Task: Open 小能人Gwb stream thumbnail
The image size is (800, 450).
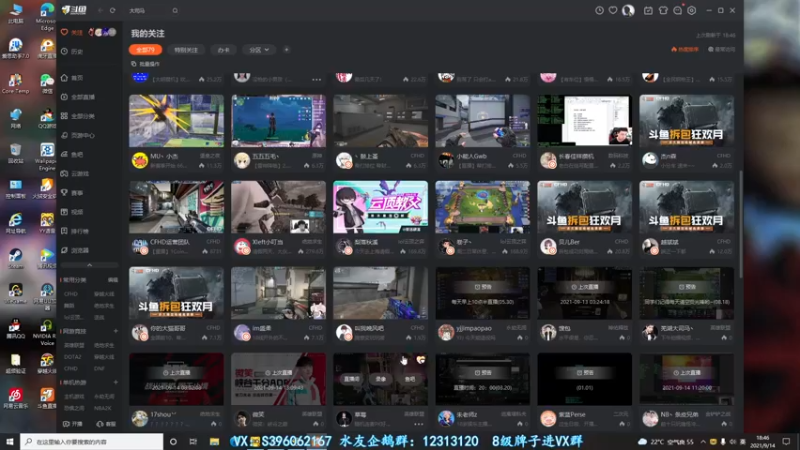Action: (x=482, y=121)
